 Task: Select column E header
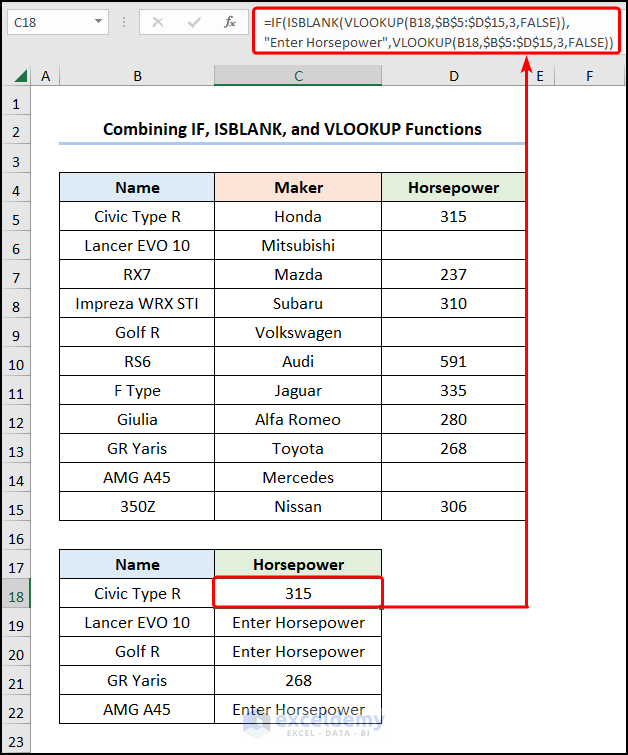[540, 76]
